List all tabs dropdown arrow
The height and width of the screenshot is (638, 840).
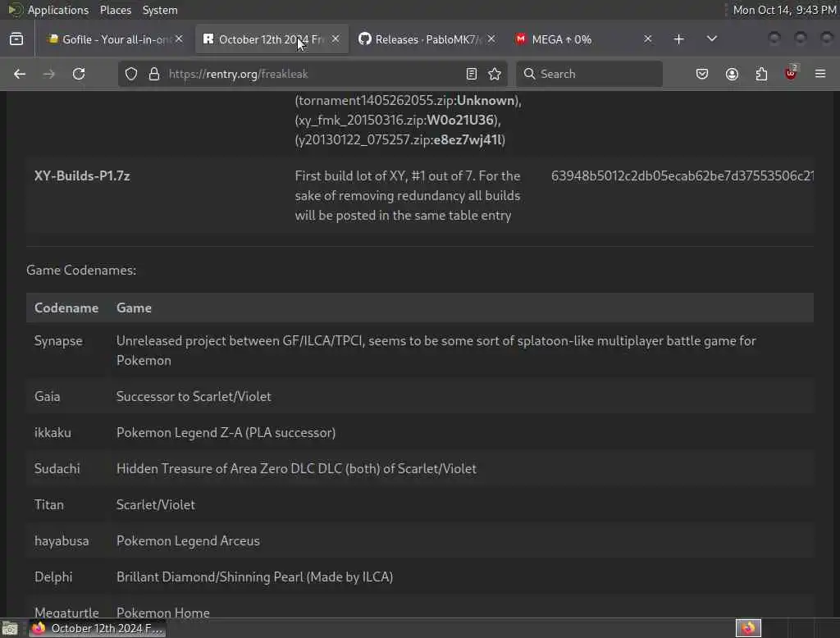(x=711, y=39)
